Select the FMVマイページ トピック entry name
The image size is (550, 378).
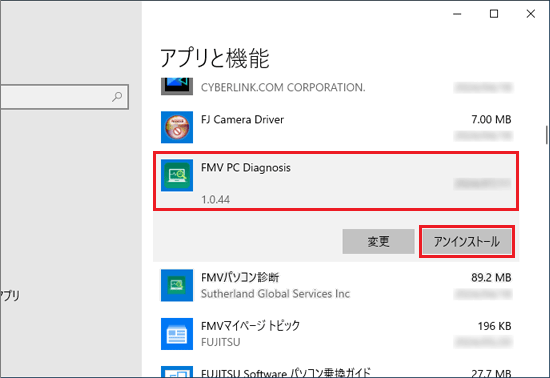coord(250,326)
